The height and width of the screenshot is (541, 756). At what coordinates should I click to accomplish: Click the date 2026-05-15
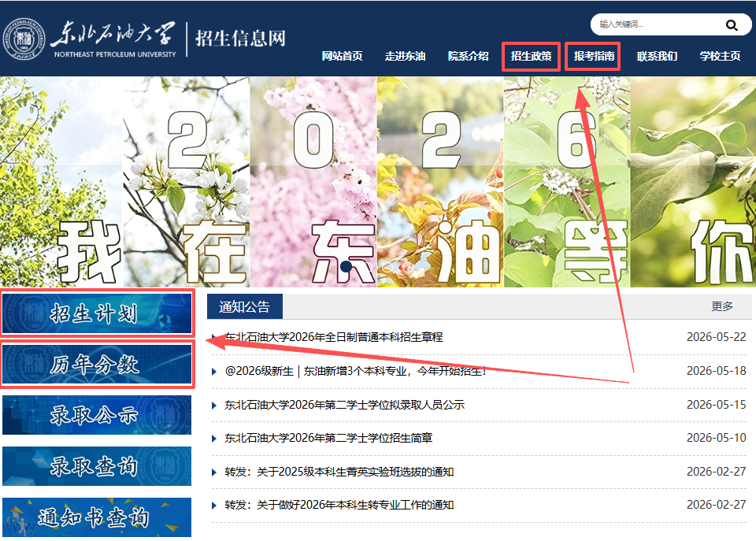click(716, 405)
